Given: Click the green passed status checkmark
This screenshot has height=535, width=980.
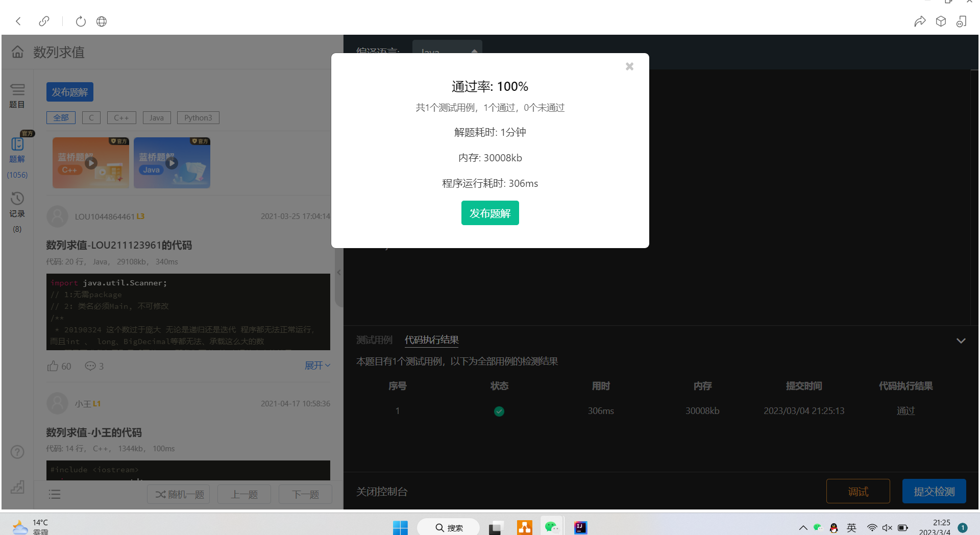Looking at the screenshot, I should (499, 411).
